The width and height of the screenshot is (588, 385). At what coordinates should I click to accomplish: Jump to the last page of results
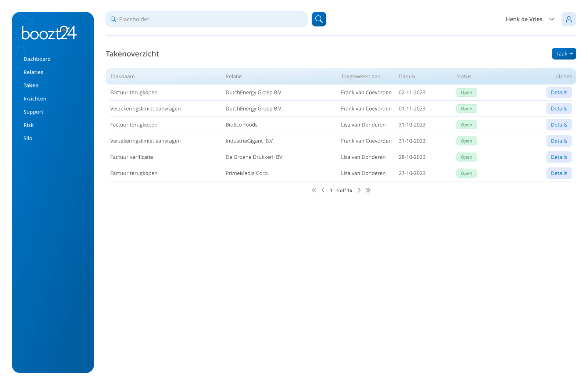(368, 190)
